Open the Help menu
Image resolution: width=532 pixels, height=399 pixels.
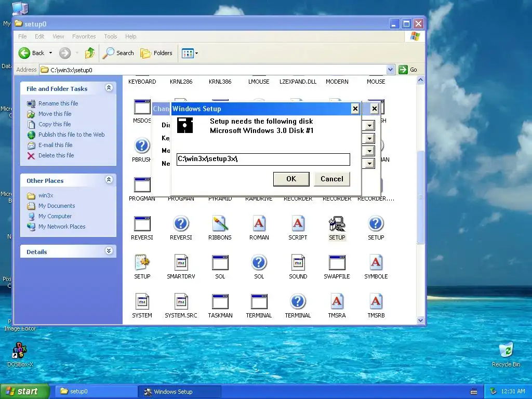pos(130,36)
